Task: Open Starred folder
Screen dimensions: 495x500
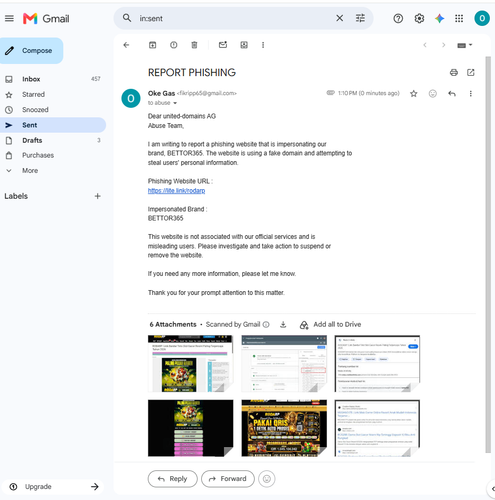Action: click(x=53, y=94)
